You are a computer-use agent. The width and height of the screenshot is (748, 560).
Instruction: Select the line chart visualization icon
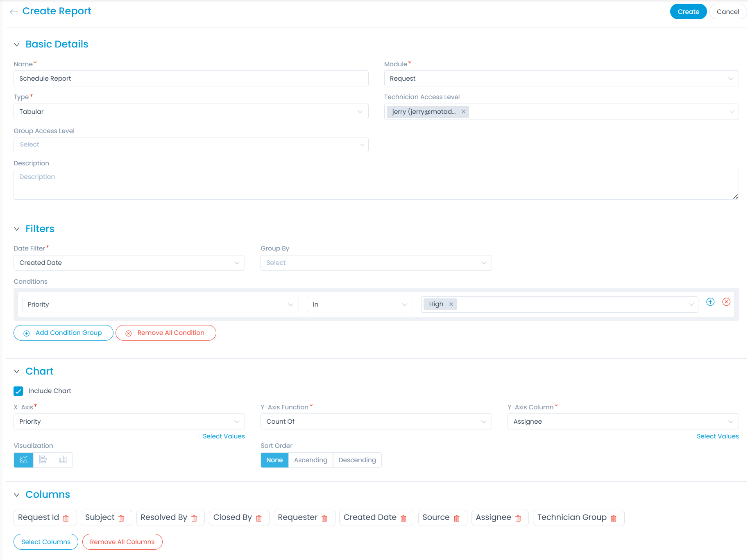pyautogui.click(x=24, y=460)
